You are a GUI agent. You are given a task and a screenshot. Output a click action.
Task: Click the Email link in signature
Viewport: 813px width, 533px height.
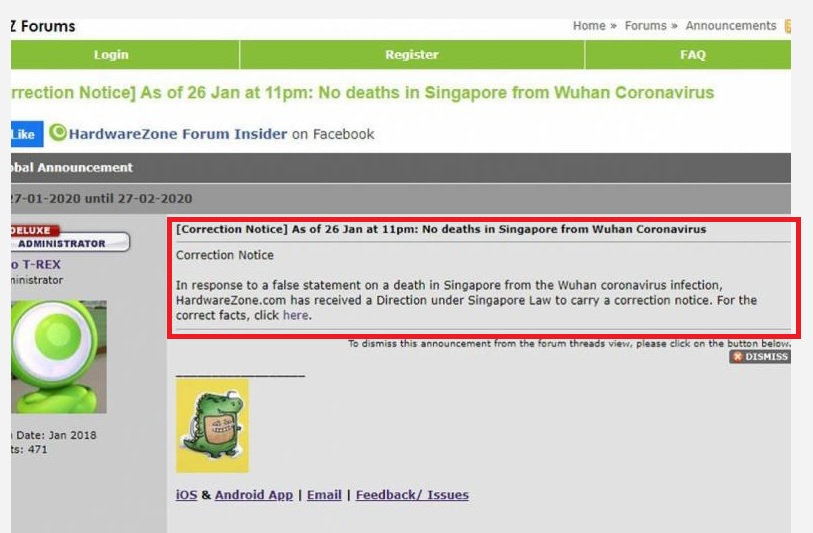click(x=324, y=495)
